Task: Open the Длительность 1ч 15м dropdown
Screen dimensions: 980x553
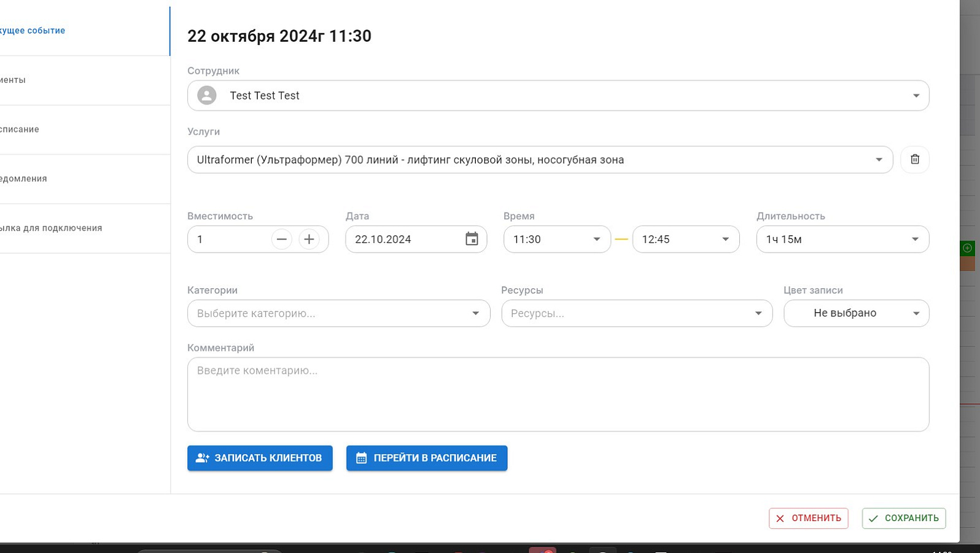Action: 842,239
